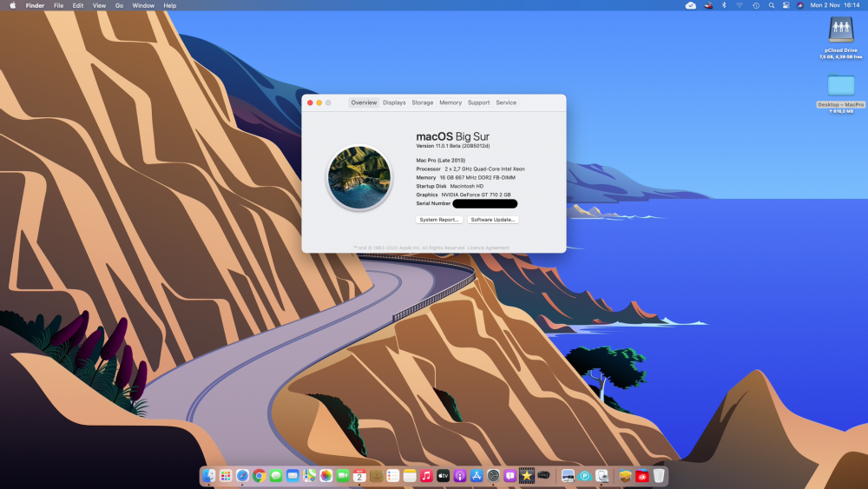Image resolution: width=868 pixels, height=489 pixels.
Task: Click the version text 11.0.1 Beta
Action: 453,146
